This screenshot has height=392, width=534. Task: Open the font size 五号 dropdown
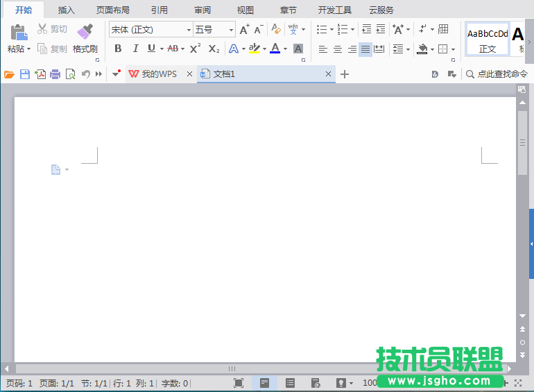point(231,30)
